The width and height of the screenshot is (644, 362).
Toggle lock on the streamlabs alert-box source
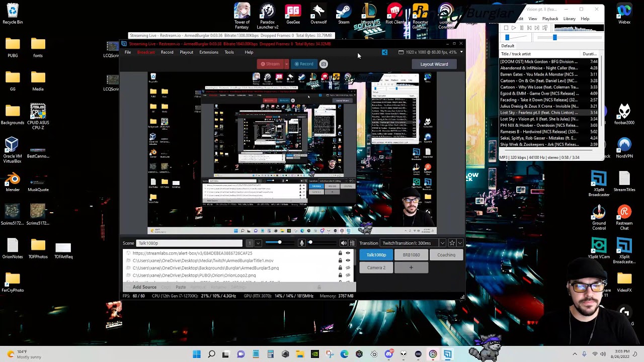coord(340,253)
